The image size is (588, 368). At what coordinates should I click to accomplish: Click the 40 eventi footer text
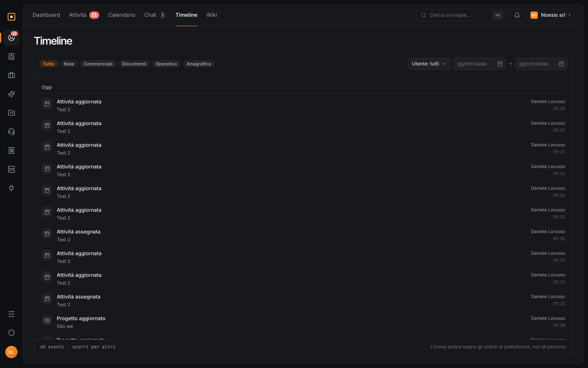(x=78, y=347)
